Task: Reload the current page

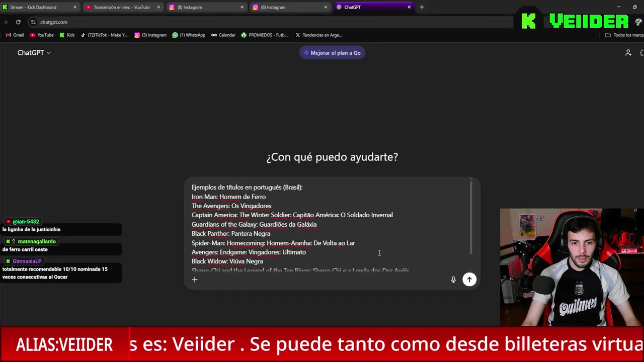Action: [x=18, y=22]
